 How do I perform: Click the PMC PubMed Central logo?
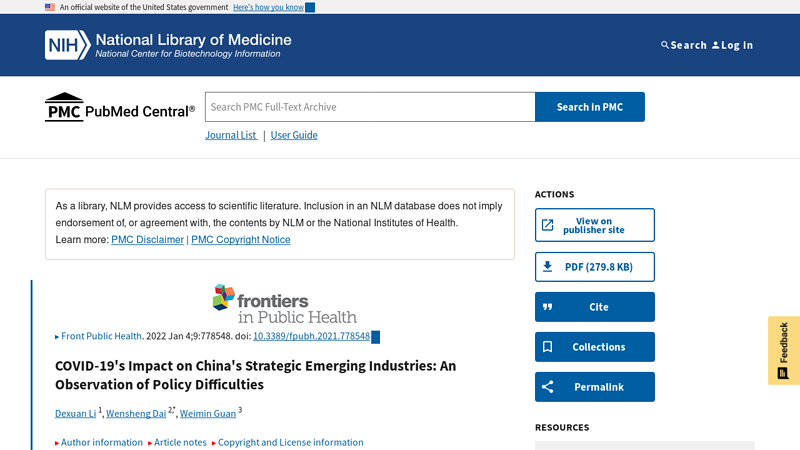(x=120, y=108)
